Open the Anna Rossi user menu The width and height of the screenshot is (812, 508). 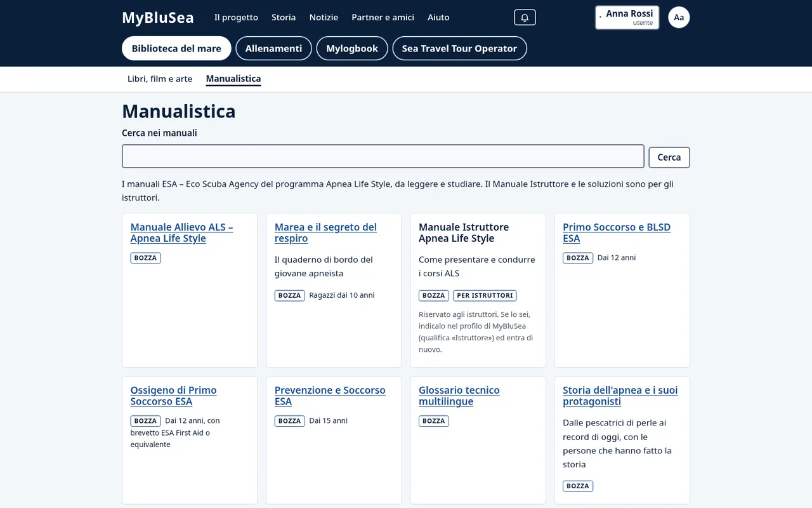click(627, 18)
